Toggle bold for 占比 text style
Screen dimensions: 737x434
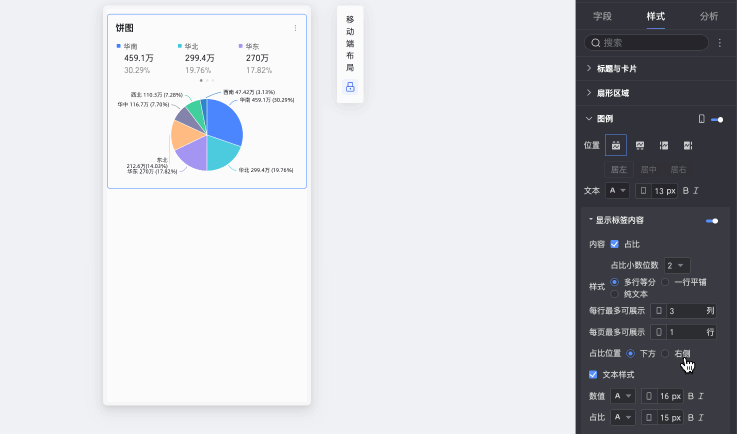coord(690,418)
